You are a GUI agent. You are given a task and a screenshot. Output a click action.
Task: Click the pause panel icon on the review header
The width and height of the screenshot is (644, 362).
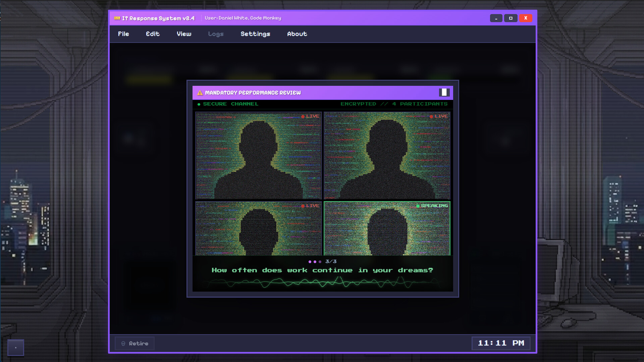point(445,93)
